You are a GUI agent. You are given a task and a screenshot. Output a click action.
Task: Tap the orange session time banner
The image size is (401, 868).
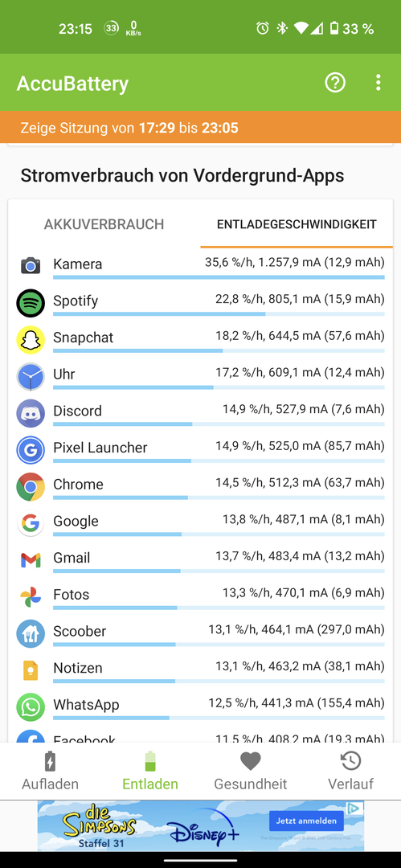tap(201, 128)
